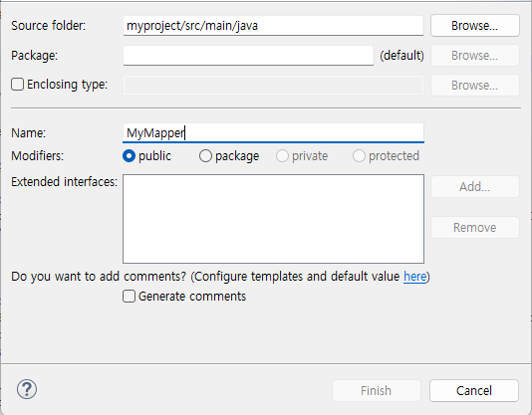Click the Finish button
This screenshot has height=415, width=532.
(x=377, y=390)
